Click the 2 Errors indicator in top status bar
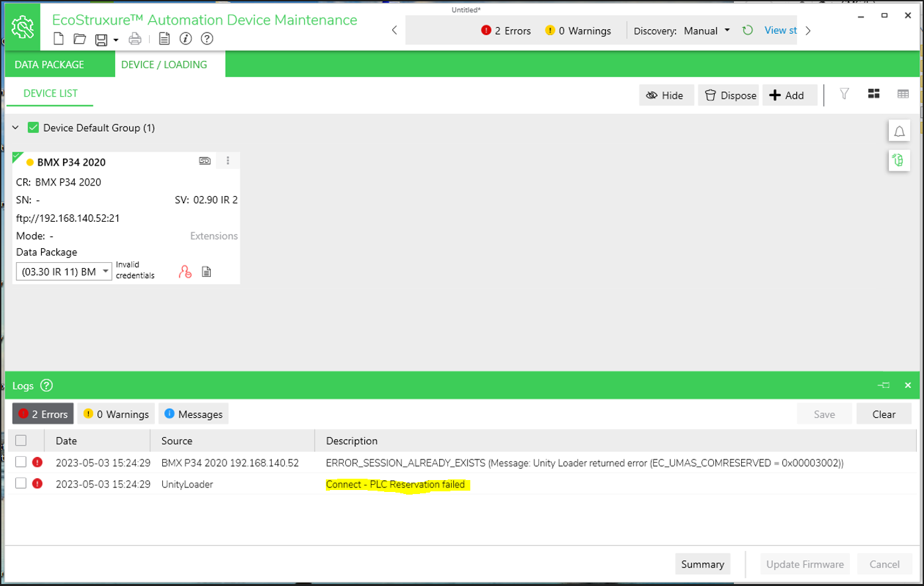 [x=506, y=30]
